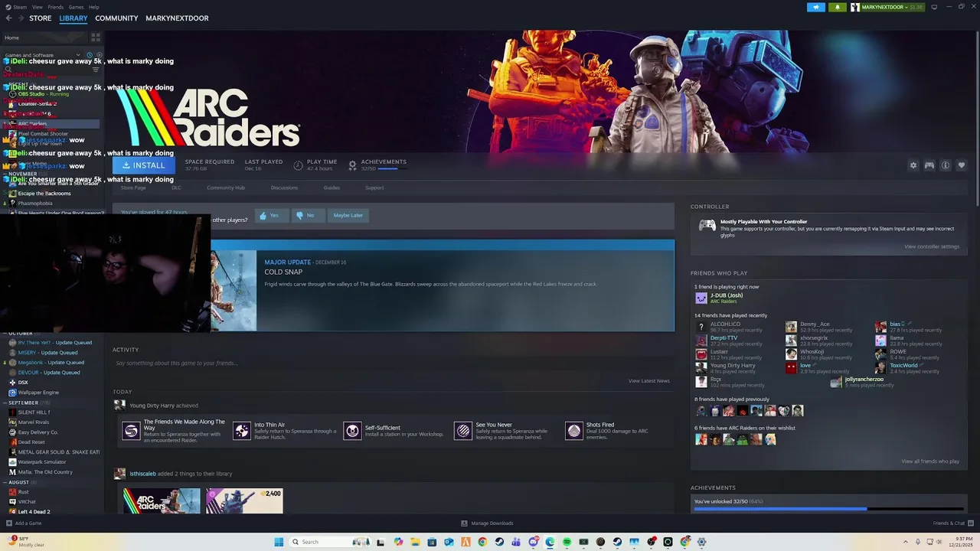Select Left 4 Dead 2 in library

pos(34,512)
